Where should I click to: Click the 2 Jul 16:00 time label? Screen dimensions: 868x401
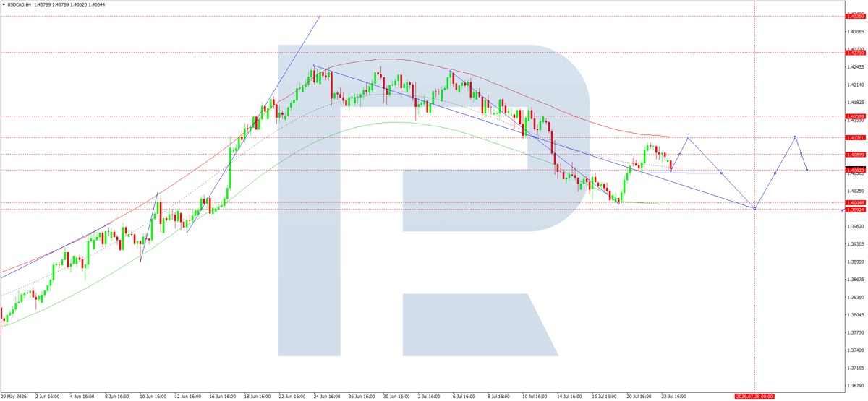tap(430, 397)
